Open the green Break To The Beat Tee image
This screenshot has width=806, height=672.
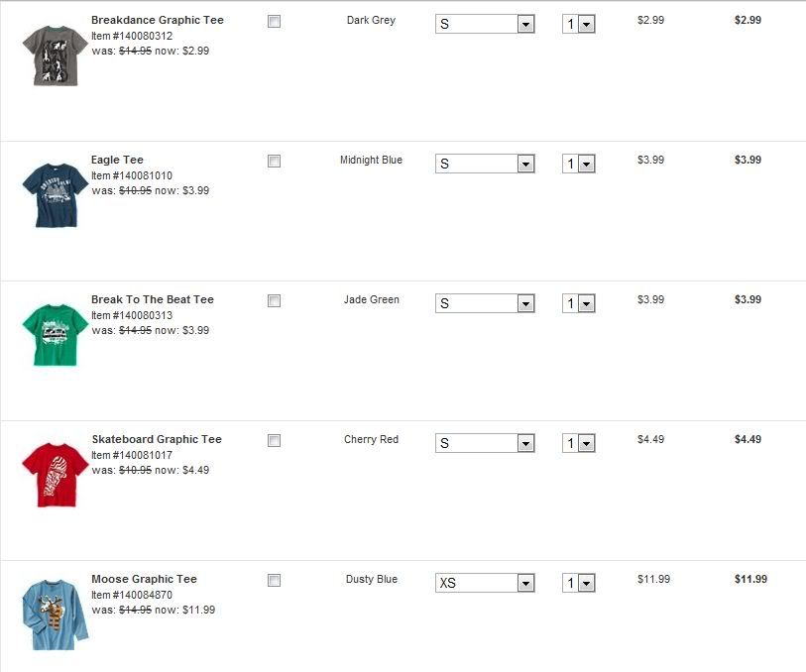pyautogui.click(x=55, y=335)
